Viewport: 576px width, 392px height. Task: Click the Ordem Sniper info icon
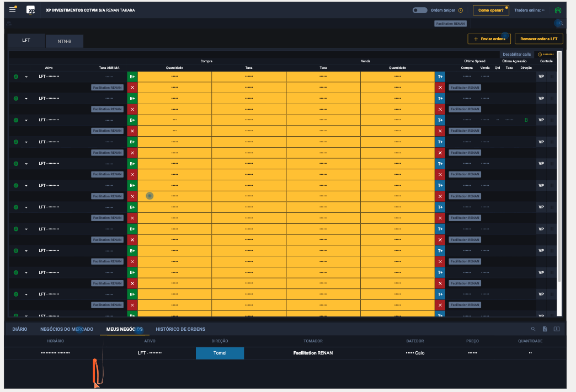pos(461,10)
